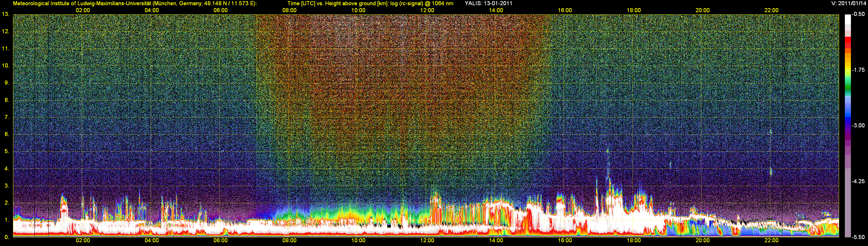Click the '3.' height axis label

pos(7,186)
